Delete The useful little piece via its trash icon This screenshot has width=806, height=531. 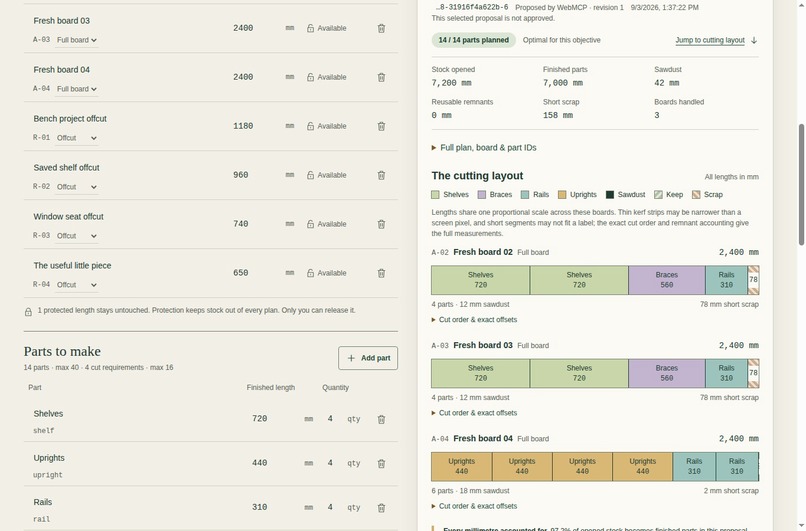click(381, 273)
